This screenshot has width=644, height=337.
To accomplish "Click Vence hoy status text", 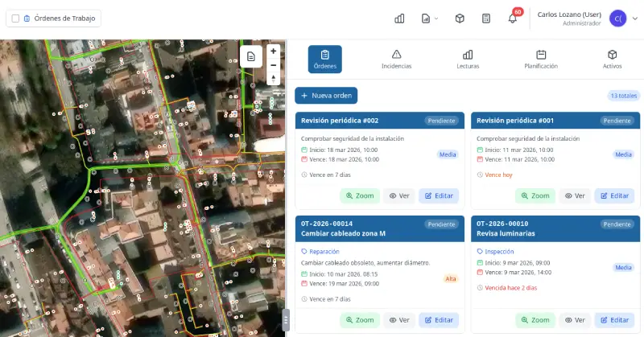I will point(498,175).
